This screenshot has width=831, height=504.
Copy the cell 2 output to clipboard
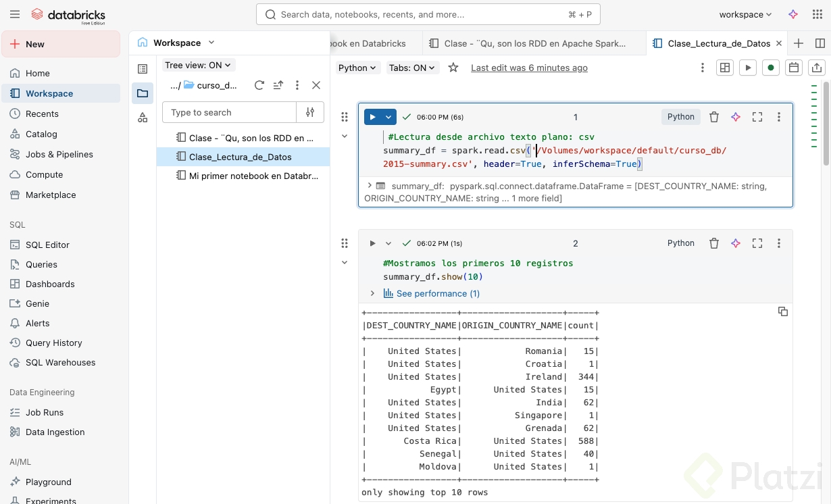[783, 311]
